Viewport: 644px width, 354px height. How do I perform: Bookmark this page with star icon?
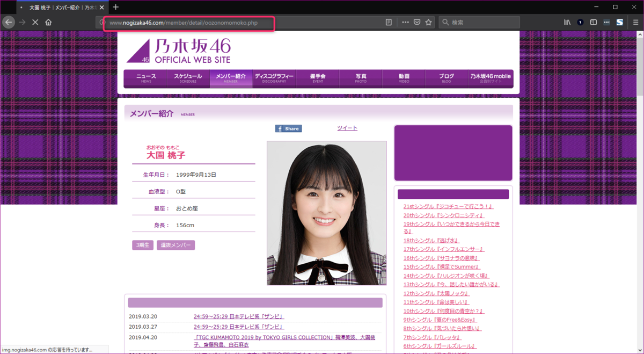[x=428, y=23]
